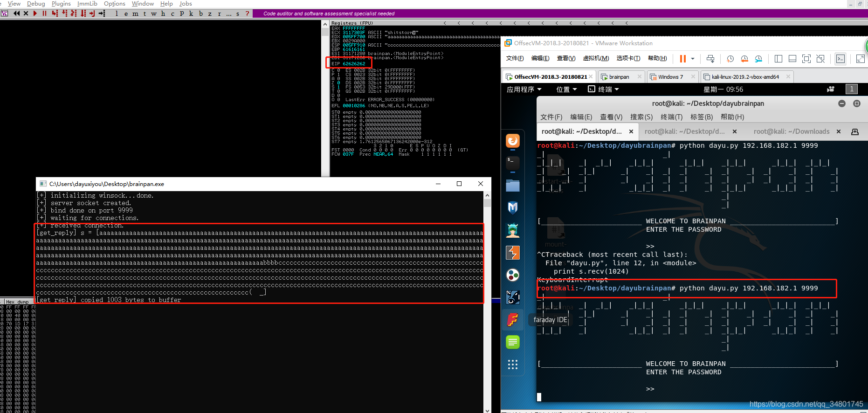The width and height of the screenshot is (868, 413).
Task: Click VMware snapshot manager icon
Action: [759, 59]
